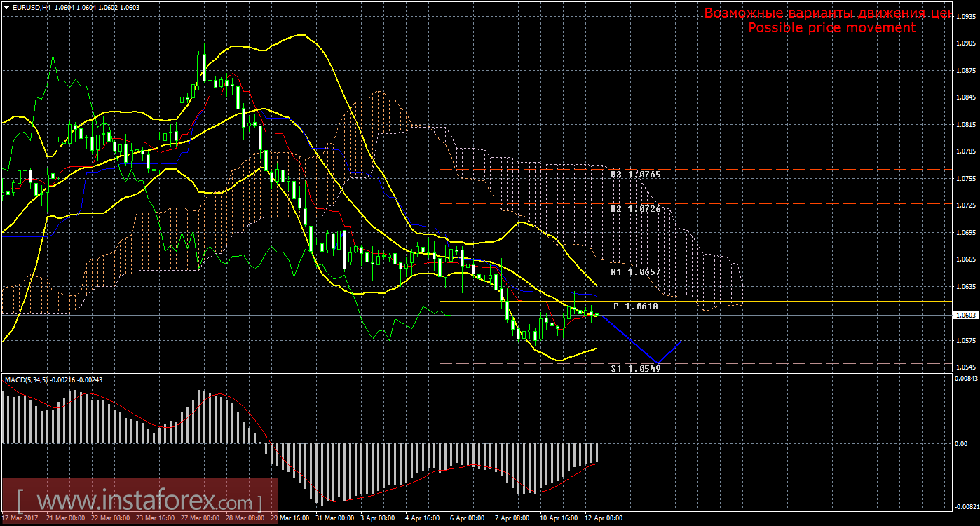Click the blue forecast line's lowest point
Viewport: 980px width, 526px height.
click(x=657, y=363)
